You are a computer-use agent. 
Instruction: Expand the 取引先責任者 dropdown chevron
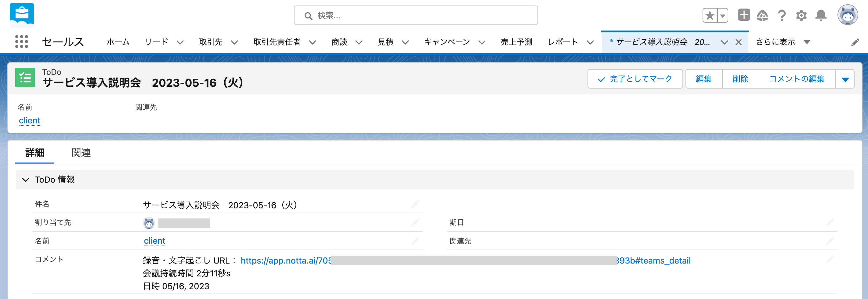point(312,42)
